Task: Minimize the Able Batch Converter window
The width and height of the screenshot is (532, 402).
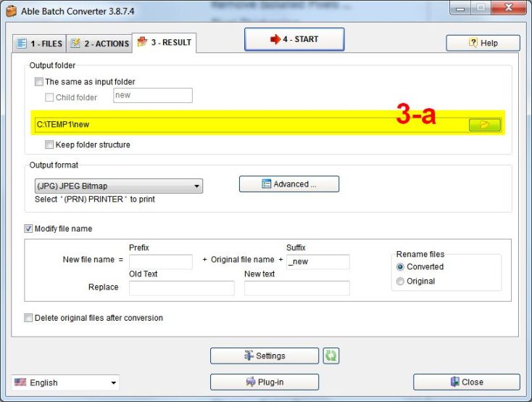Action: click(460, 8)
